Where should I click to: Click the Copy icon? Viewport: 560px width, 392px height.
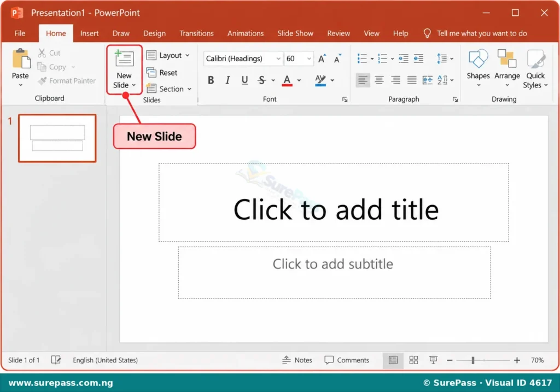click(x=42, y=67)
